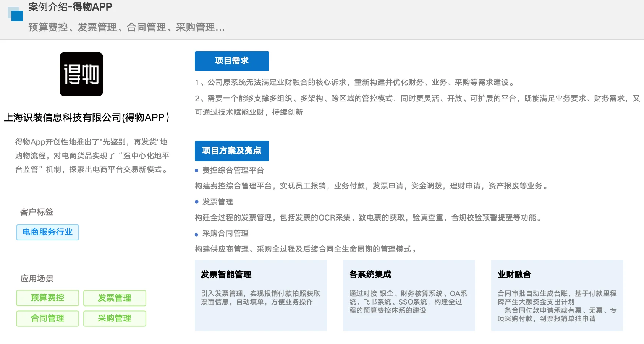This screenshot has height=344, width=644.
Task: Click the text 构建供应商管理、采购全过程
Action: 307,249
